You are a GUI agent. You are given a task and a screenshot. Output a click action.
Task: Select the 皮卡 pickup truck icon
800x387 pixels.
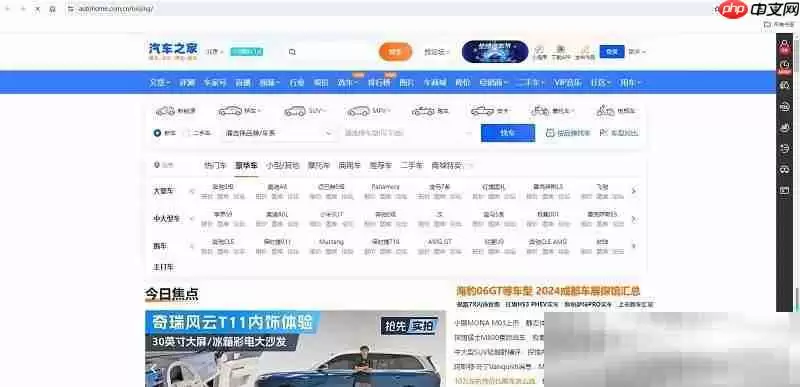pos(482,111)
